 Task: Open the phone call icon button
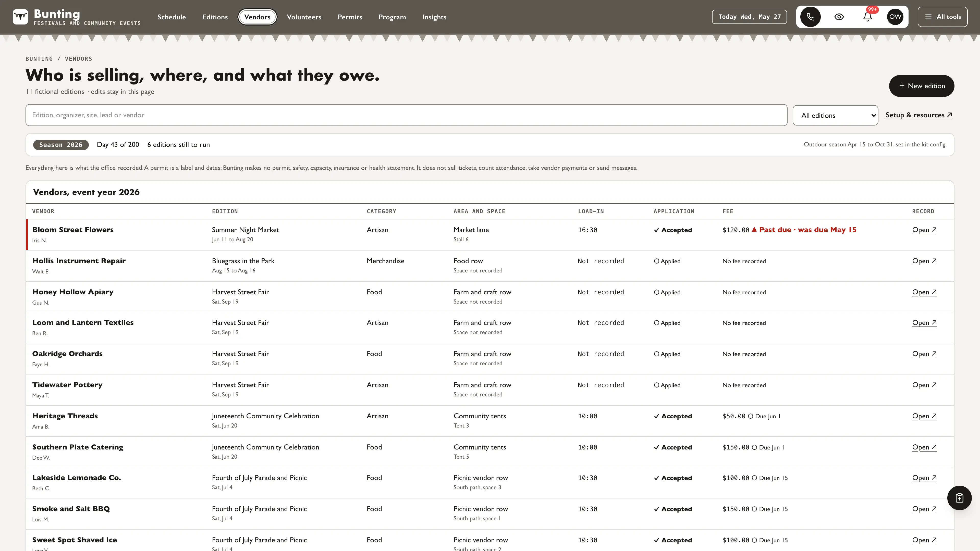810,17
